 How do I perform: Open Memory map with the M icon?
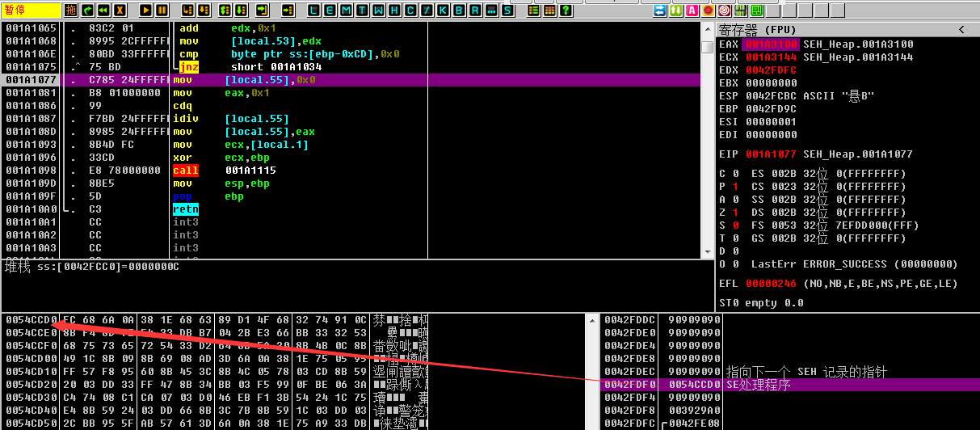click(x=347, y=11)
